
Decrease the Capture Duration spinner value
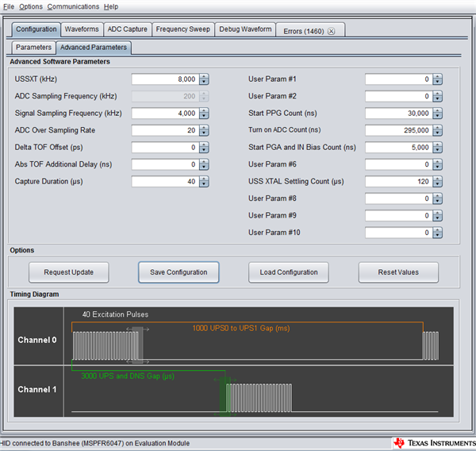[x=204, y=184]
